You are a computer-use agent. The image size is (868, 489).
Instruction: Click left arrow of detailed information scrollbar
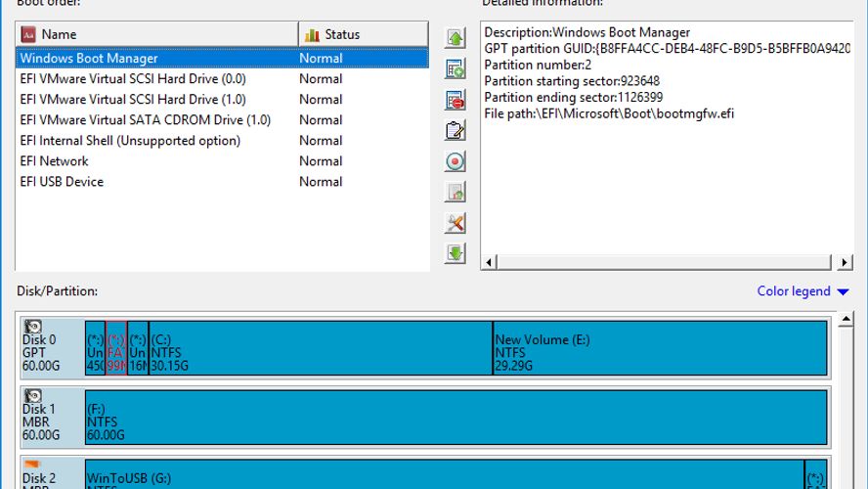pos(489,262)
